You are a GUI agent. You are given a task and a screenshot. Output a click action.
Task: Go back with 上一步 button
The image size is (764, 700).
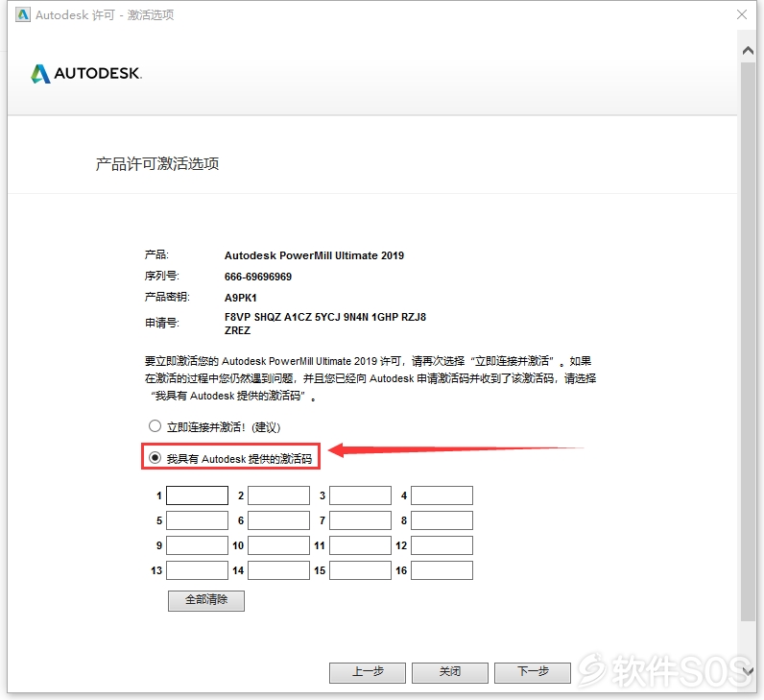pos(368,673)
